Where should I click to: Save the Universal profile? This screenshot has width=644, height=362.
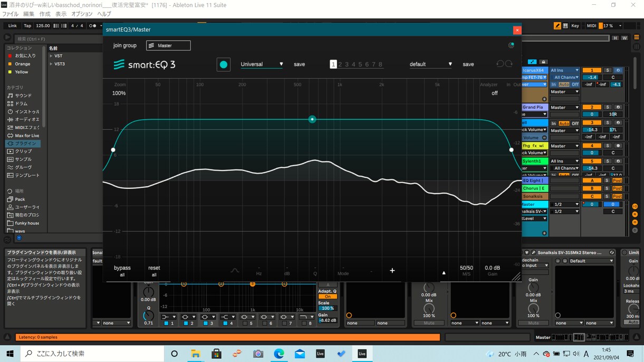[x=299, y=64]
